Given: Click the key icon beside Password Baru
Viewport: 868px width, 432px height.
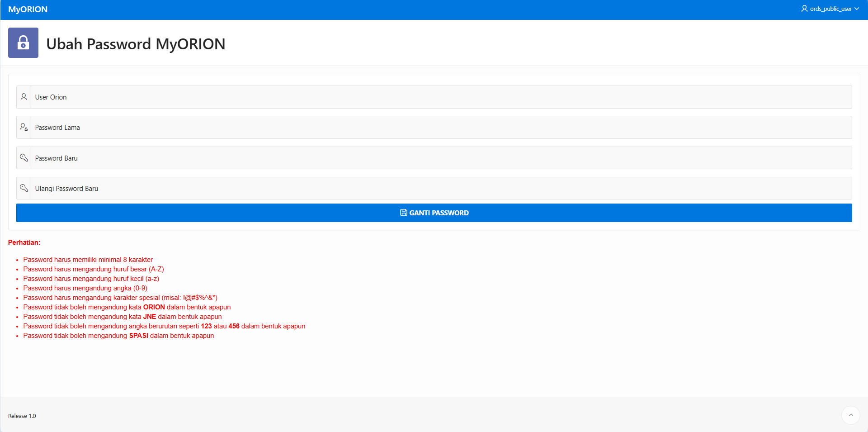Looking at the screenshot, I should tap(24, 158).
